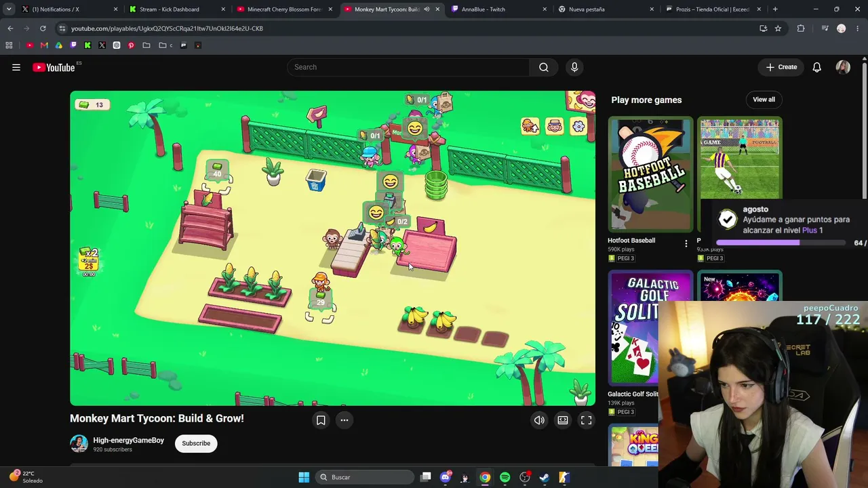Click the taskbar Buscar search box

pos(365,477)
